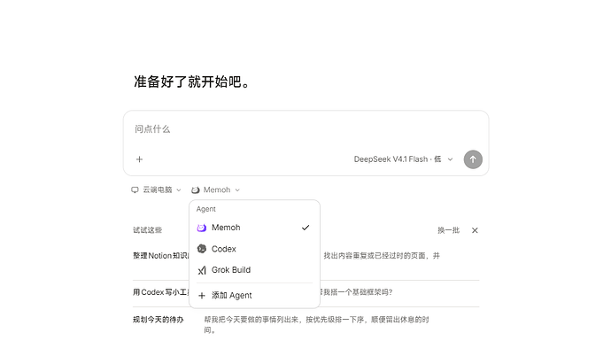611x364 pixels.
Task: Click the monitor icon next to 云端电脑
Action: pyautogui.click(x=135, y=190)
